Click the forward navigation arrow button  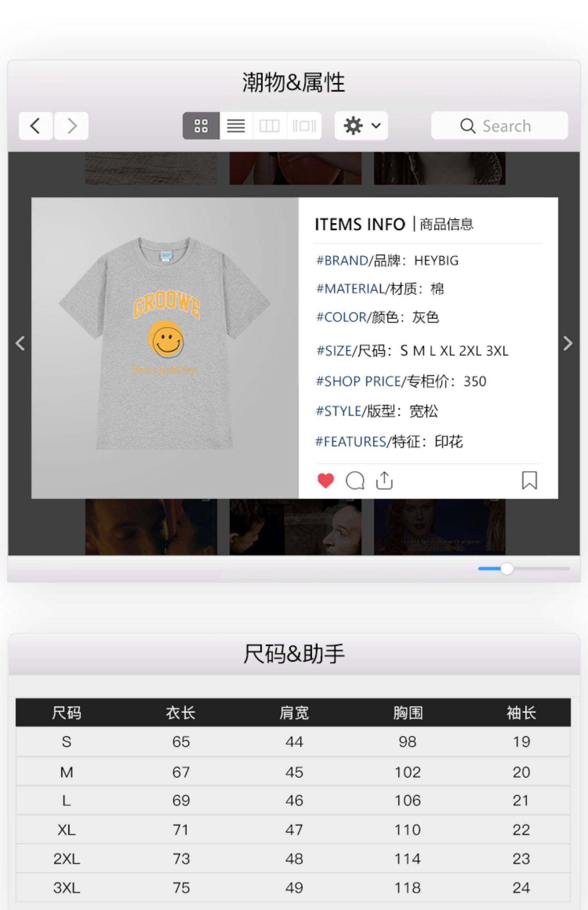[x=71, y=126]
